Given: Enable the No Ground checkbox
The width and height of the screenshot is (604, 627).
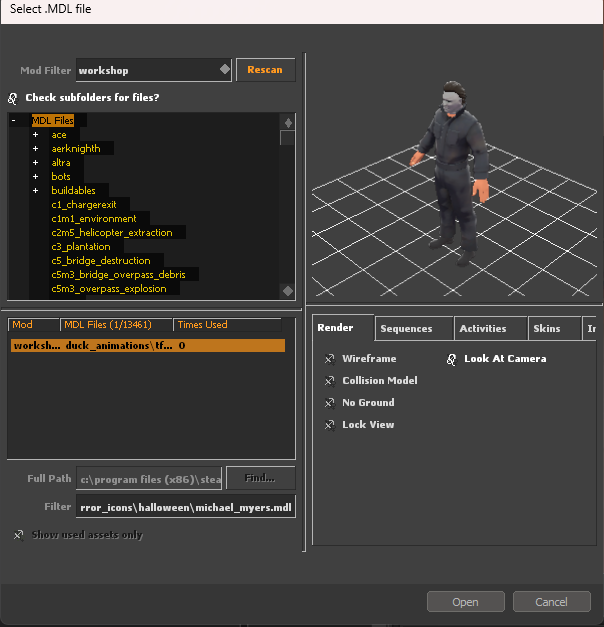Looking at the screenshot, I should click(x=330, y=403).
